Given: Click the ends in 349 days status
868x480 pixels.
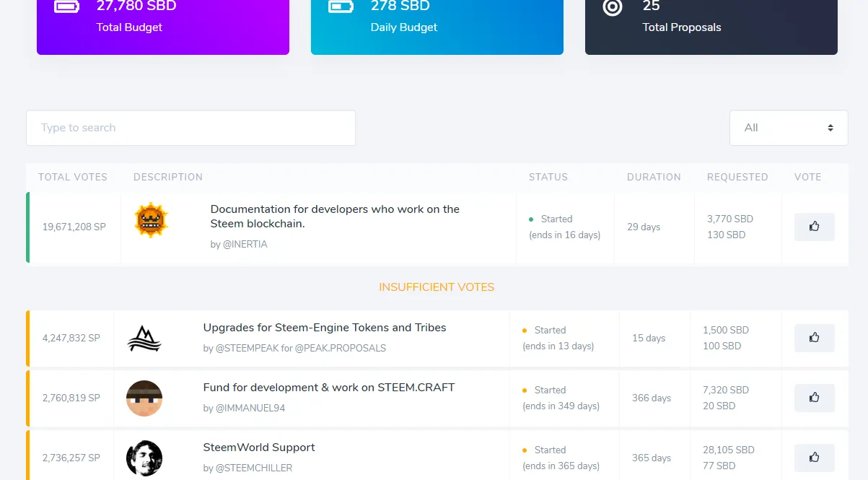Looking at the screenshot, I should (x=561, y=406).
